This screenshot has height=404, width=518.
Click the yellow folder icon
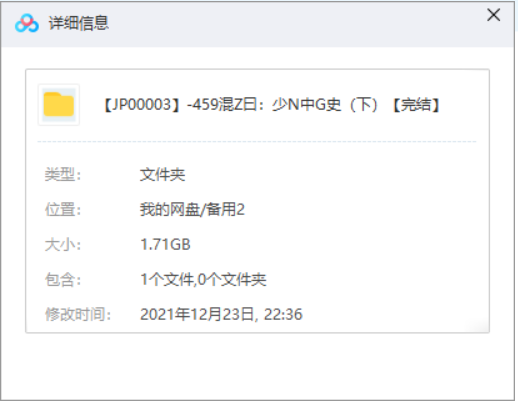click(59, 105)
